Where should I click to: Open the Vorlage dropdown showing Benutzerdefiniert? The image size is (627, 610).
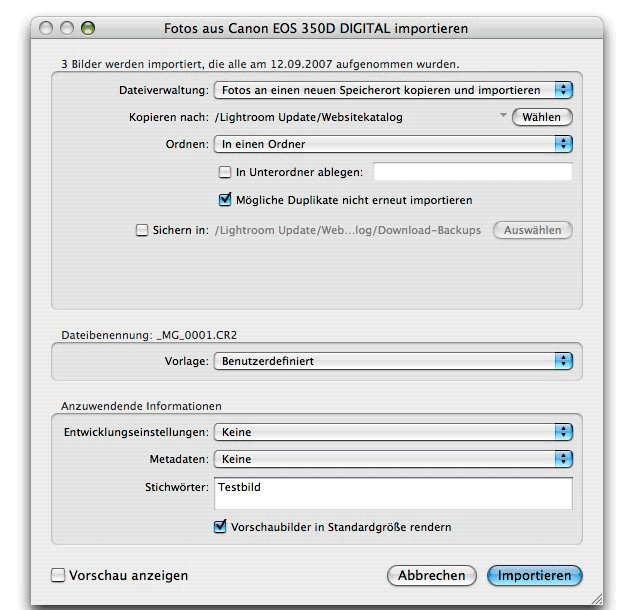(393, 361)
